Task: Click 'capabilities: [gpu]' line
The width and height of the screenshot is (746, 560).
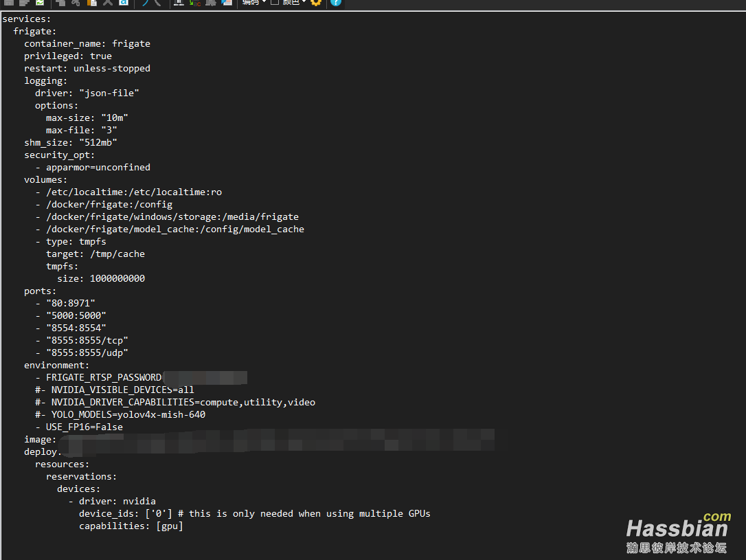Action: tap(131, 526)
